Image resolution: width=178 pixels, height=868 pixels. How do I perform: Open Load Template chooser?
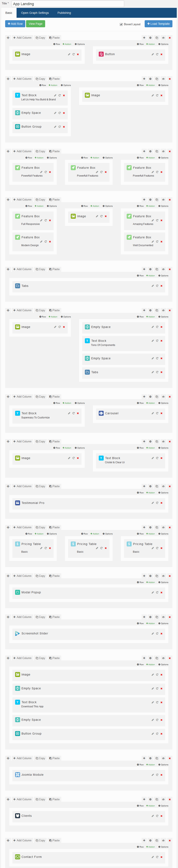(158, 24)
